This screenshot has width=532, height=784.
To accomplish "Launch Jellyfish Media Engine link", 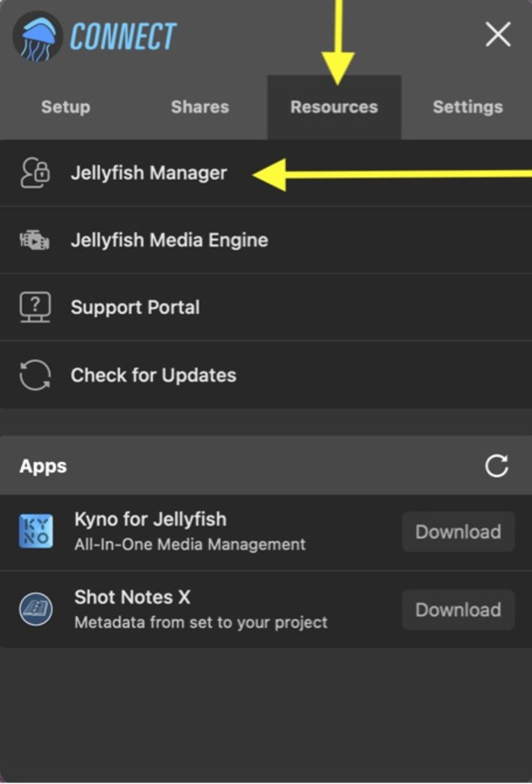I will [x=169, y=240].
